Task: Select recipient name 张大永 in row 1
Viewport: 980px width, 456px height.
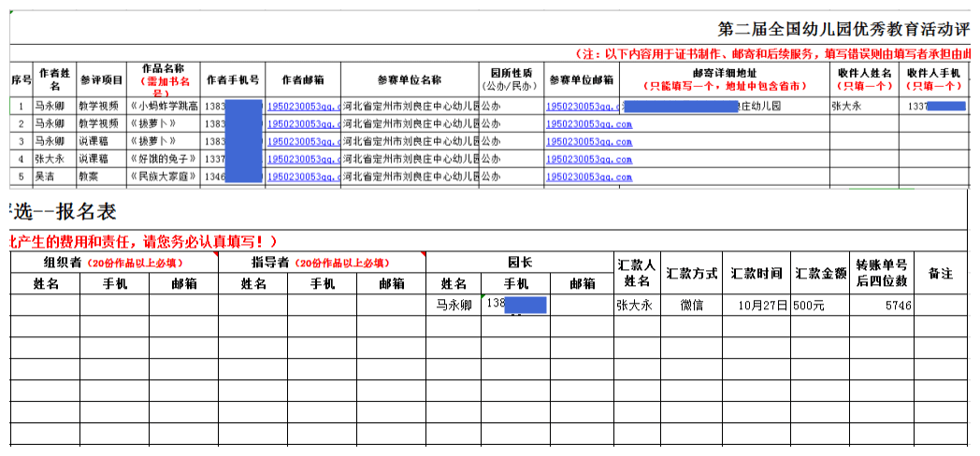Action: [864, 107]
